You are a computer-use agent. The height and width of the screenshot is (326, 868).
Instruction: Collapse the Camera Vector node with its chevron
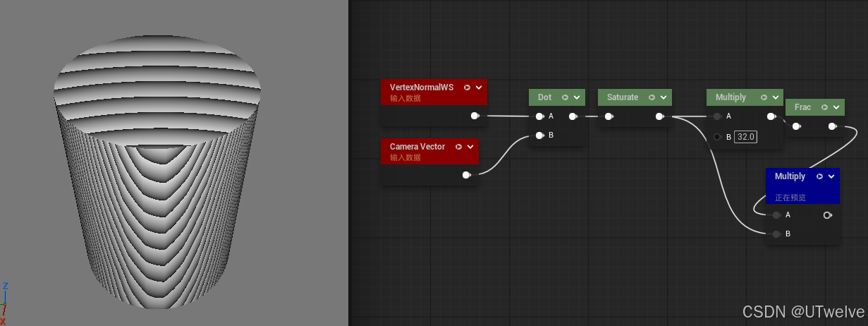471,147
